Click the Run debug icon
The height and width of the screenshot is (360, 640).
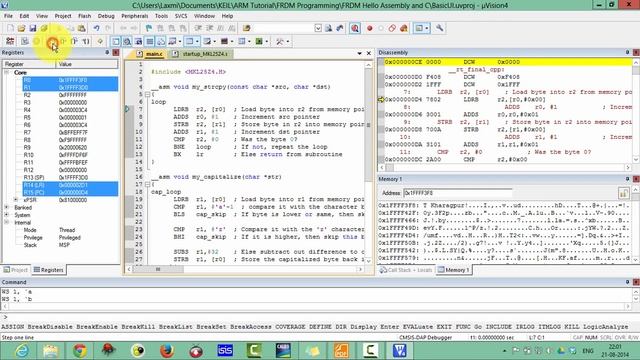(24, 41)
